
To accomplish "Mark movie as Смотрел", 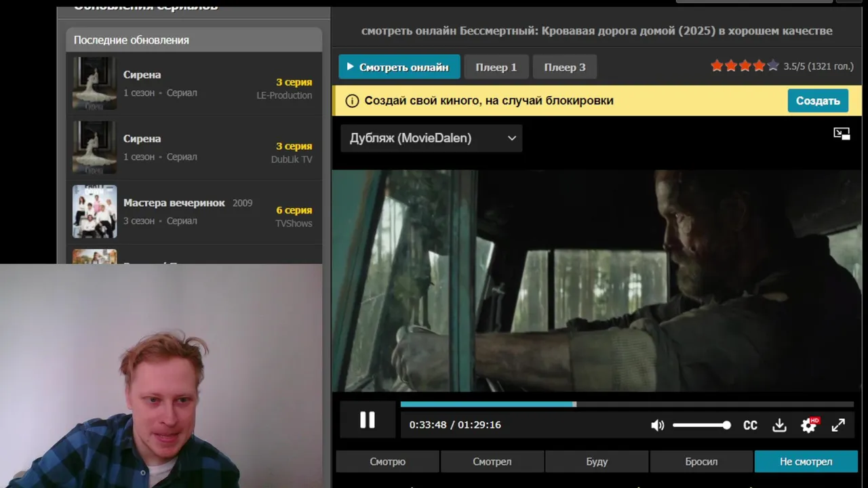I will (x=492, y=462).
